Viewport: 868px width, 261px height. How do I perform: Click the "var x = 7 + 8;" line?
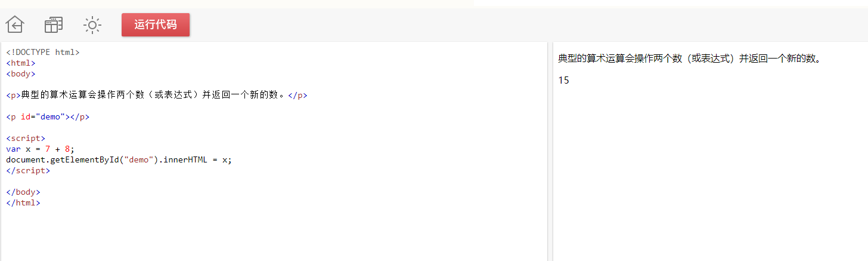click(40, 149)
